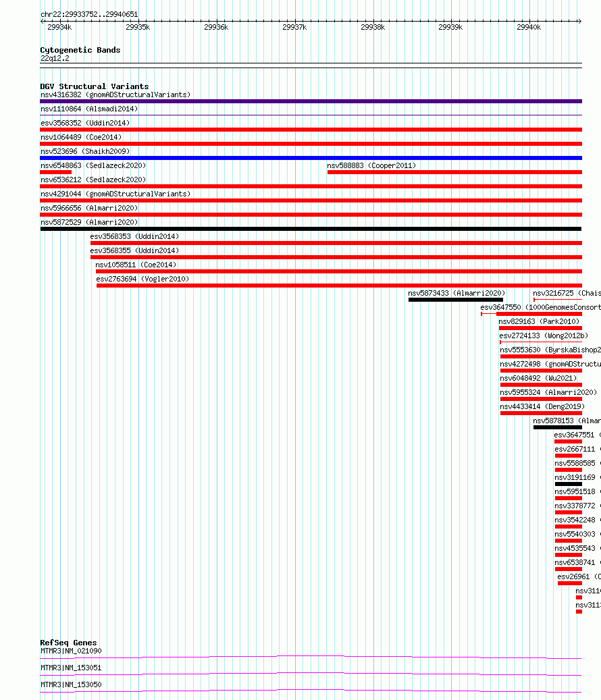Click nsv523696 (Shaikh2009) label
Image resolution: width=601 pixels, height=700 pixels.
(x=85, y=151)
